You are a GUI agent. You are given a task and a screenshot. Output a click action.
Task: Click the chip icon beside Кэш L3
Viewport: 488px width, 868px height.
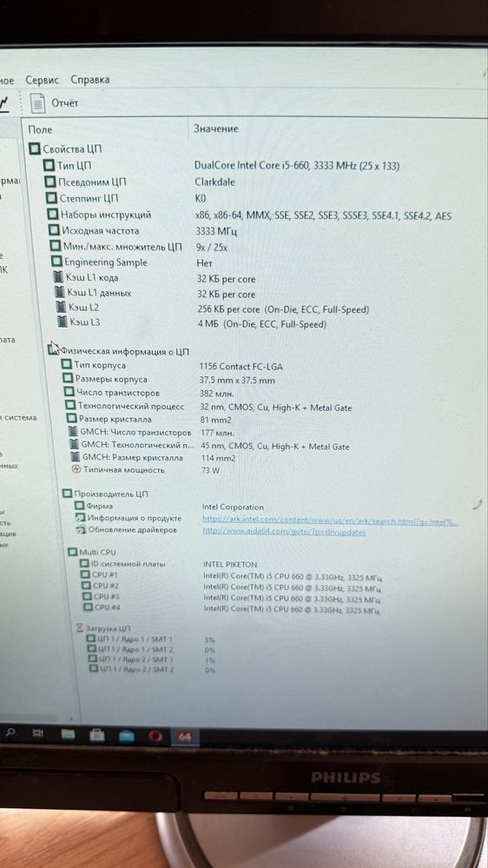pos(63,321)
